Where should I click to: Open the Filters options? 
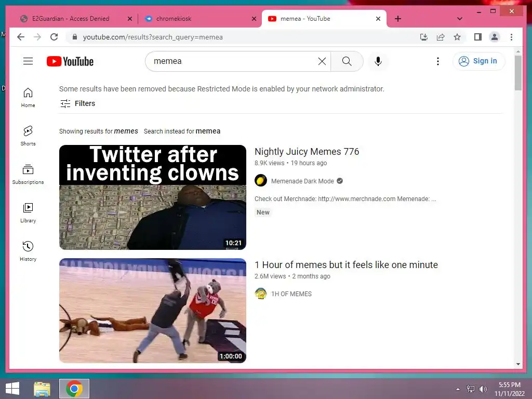[78, 103]
